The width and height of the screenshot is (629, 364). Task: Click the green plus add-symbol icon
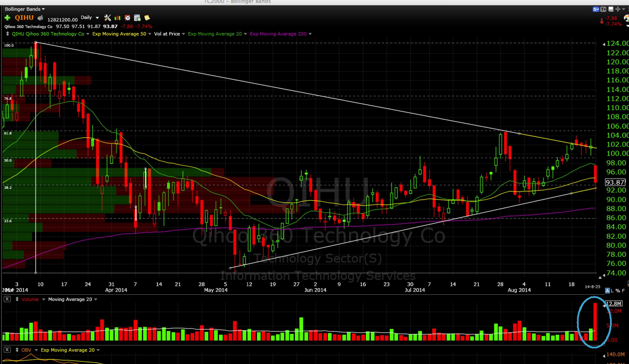click(x=7, y=18)
